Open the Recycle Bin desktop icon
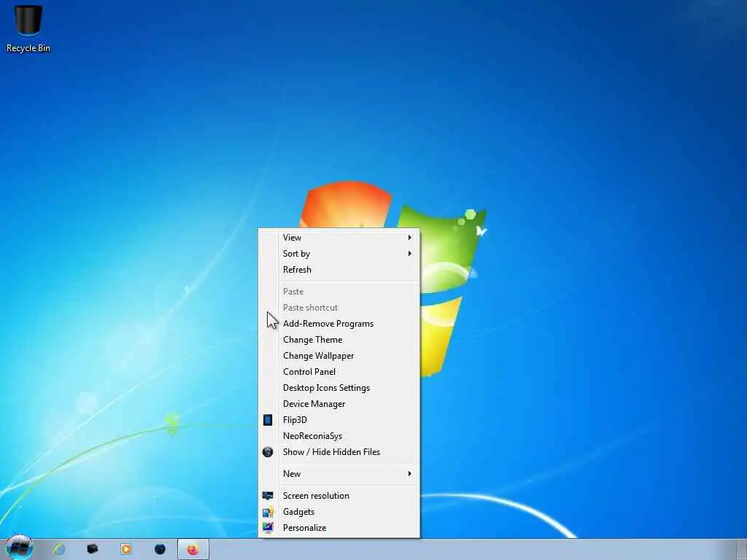The image size is (747, 560). click(x=28, y=28)
